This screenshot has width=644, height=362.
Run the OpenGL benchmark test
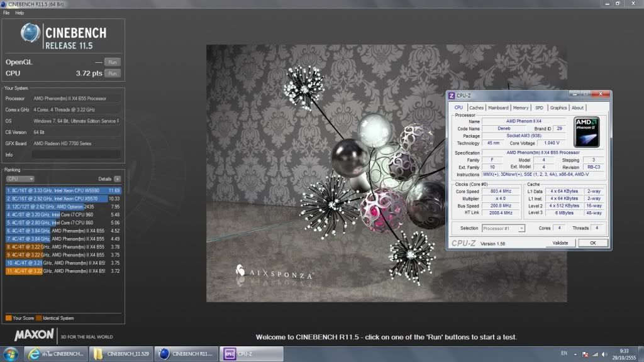coord(112,62)
